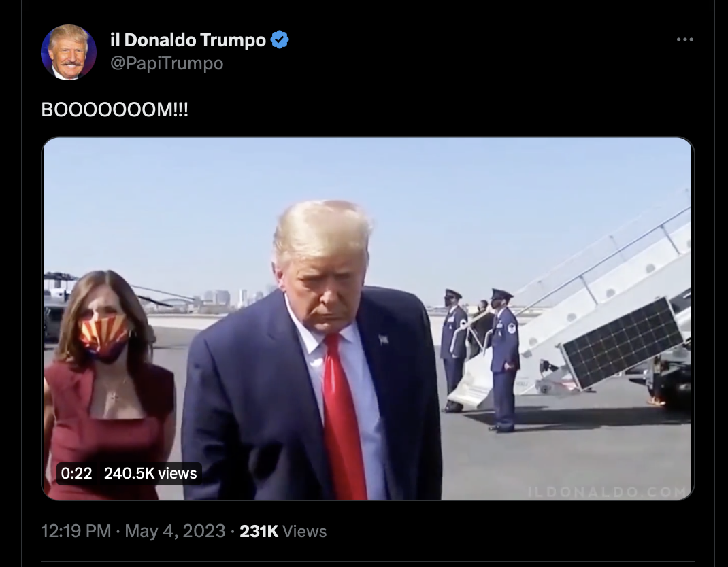Click the display name il Donaldo Trumpo
This screenshot has height=567, width=728.
tap(188, 40)
